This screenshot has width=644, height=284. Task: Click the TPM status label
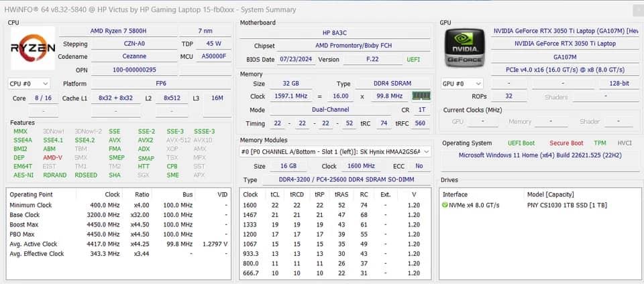click(x=600, y=143)
